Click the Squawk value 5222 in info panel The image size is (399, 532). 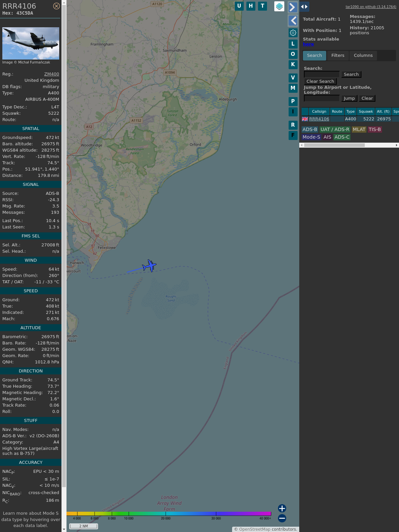tap(54, 113)
